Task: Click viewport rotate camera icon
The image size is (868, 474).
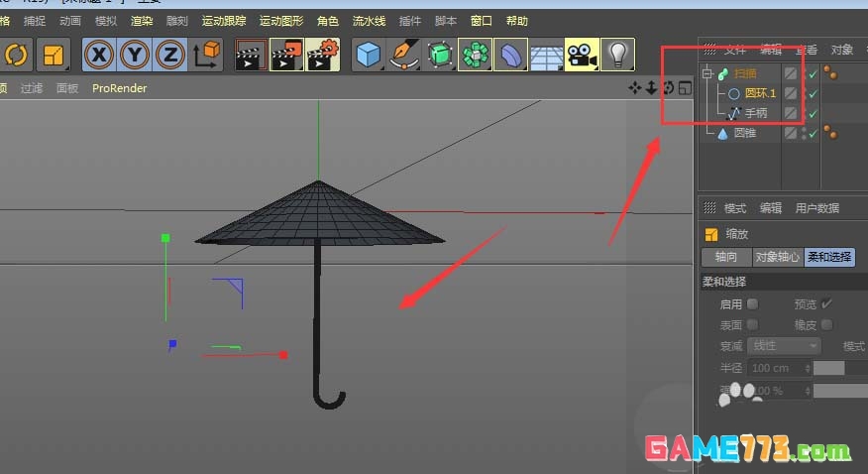Action: [668, 88]
